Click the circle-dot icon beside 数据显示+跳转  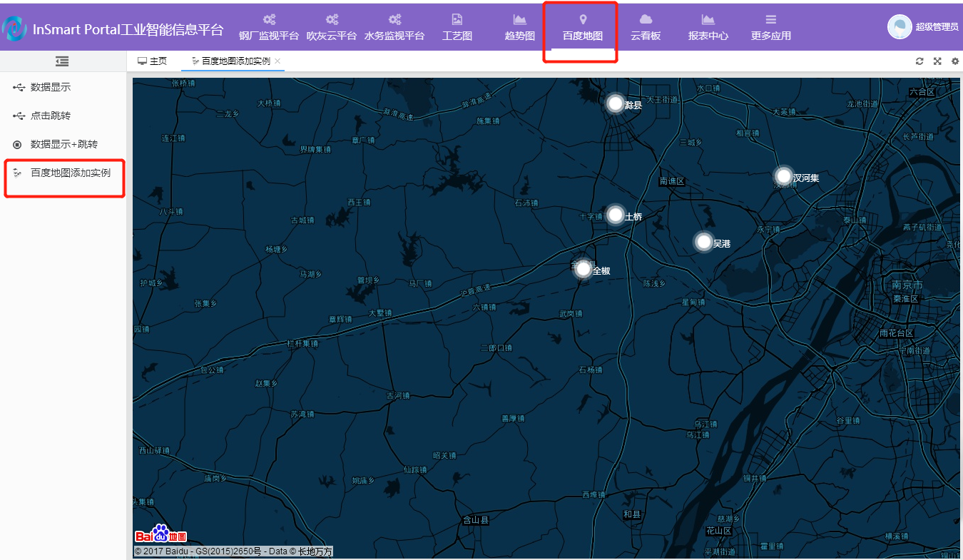click(17, 144)
